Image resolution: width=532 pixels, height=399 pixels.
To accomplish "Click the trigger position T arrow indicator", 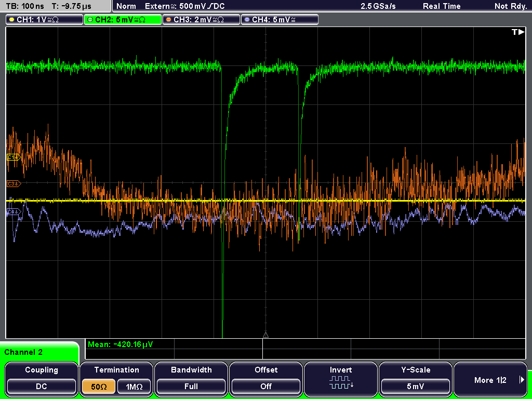I will pyautogui.click(x=518, y=32).
